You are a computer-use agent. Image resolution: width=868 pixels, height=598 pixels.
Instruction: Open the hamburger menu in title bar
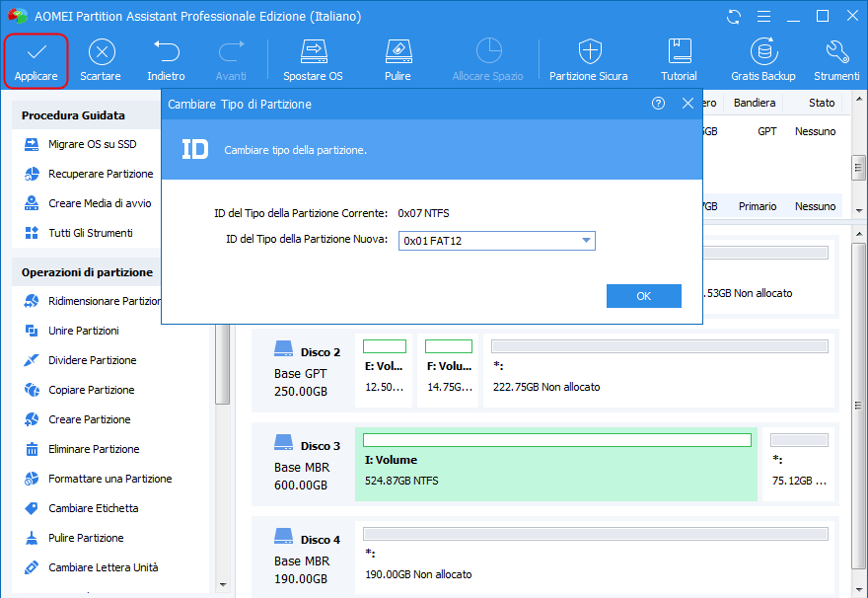pyautogui.click(x=763, y=17)
